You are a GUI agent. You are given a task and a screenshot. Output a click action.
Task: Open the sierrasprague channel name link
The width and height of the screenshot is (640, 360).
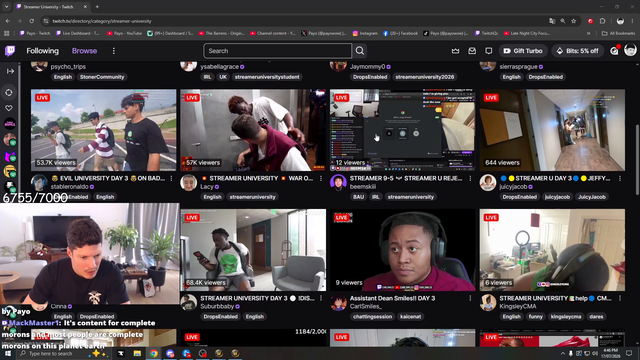(x=519, y=67)
